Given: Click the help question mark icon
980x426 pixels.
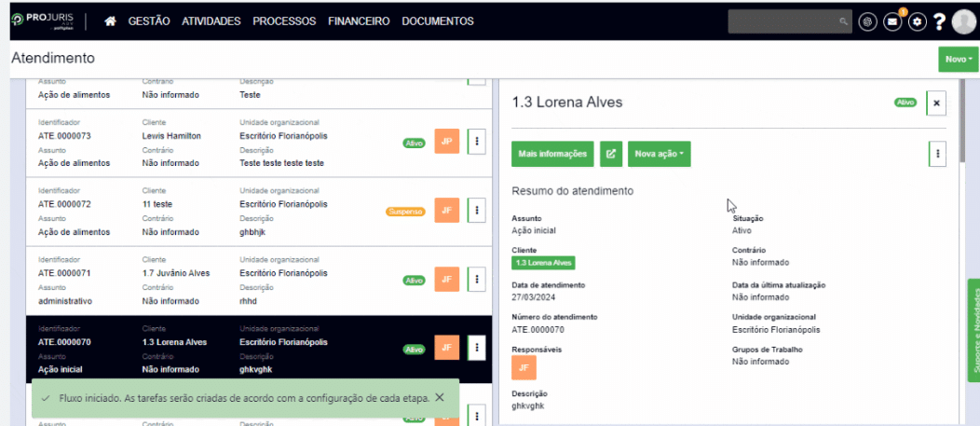Looking at the screenshot, I should (x=939, y=21).
